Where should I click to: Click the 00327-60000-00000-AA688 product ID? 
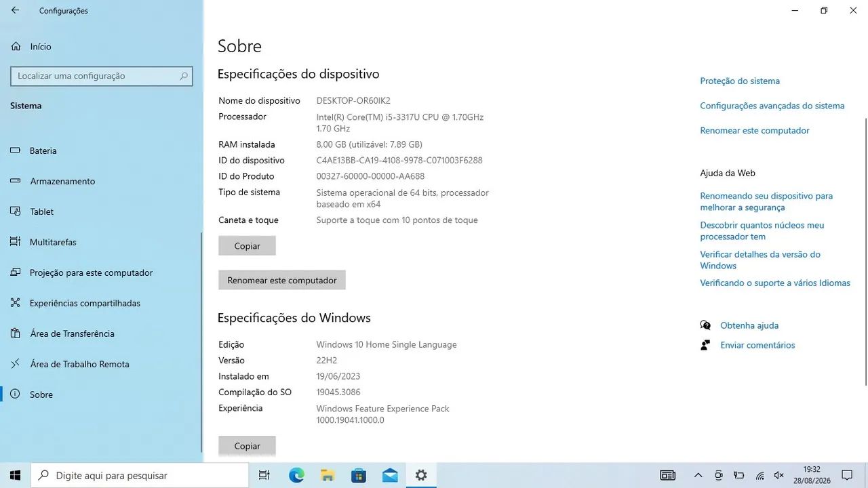[x=370, y=176]
